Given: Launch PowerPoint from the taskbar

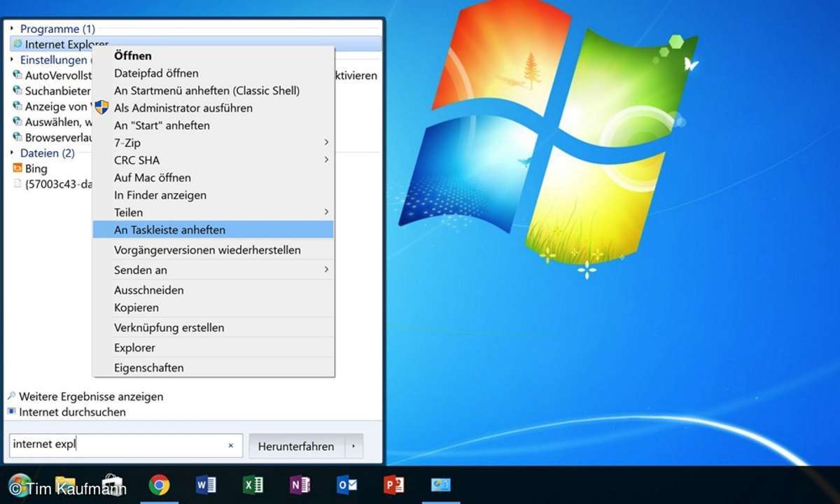Looking at the screenshot, I should [393, 484].
